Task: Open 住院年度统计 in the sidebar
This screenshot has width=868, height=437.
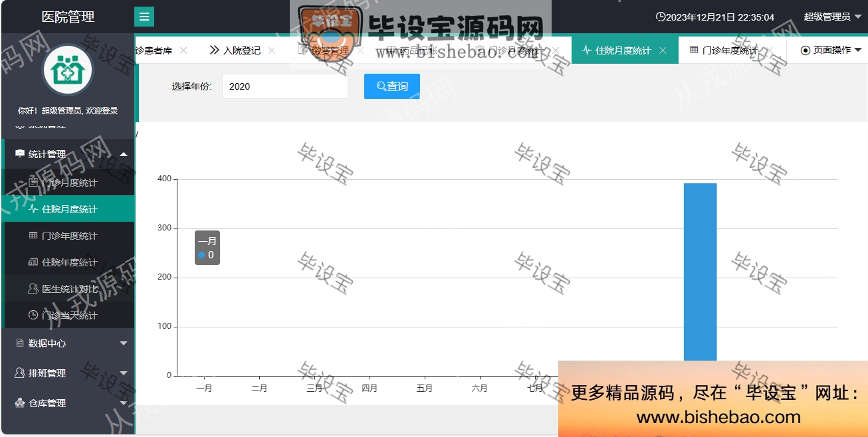Action: pos(69,262)
